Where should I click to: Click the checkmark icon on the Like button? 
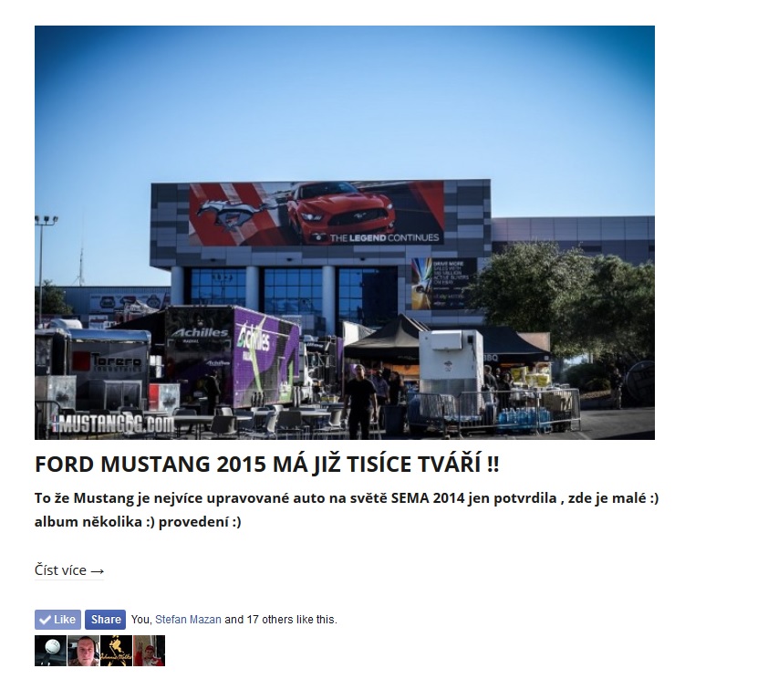coord(45,620)
